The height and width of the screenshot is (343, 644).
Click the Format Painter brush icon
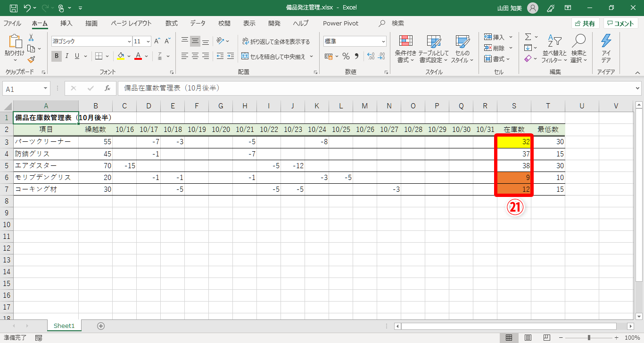[31, 59]
